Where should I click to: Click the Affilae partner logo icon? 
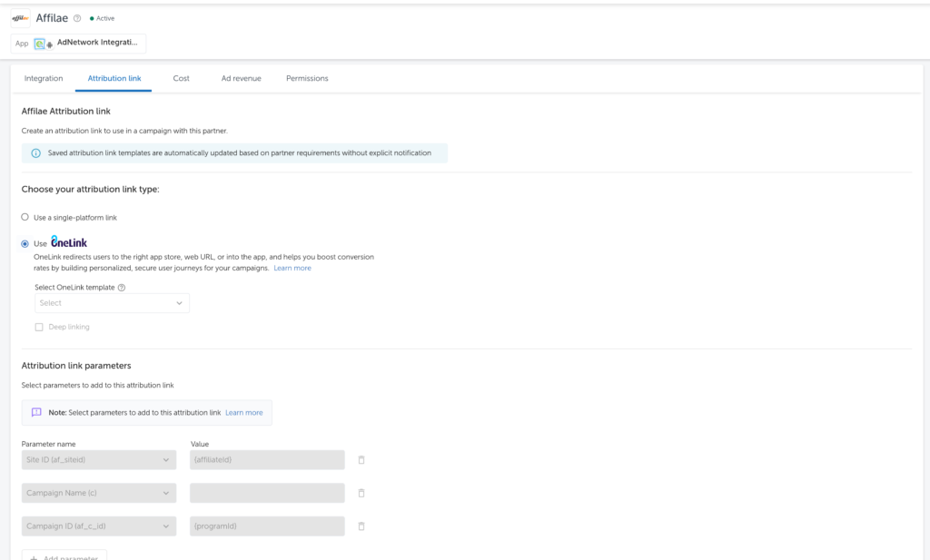[20, 18]
